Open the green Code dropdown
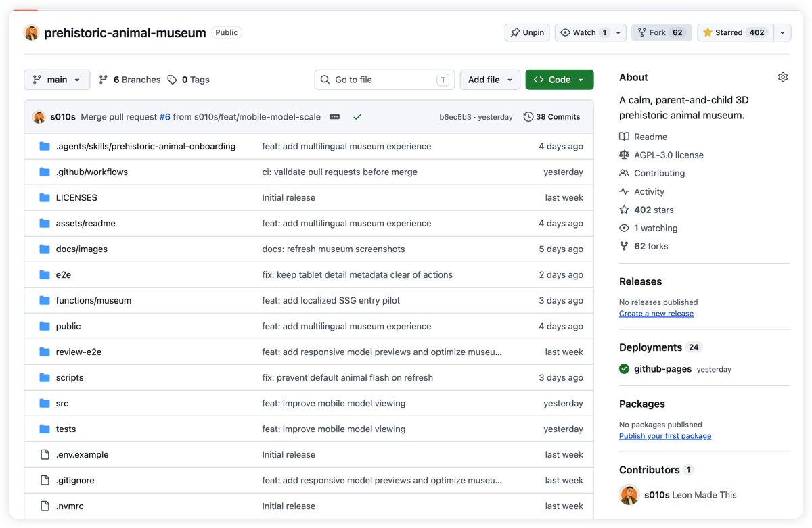 click(x=560, y=80)
